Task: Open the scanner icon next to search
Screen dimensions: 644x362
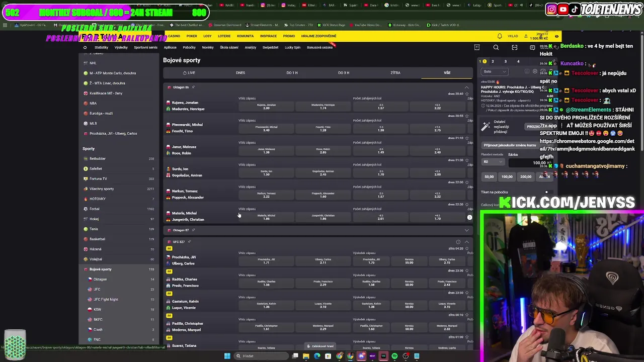Action: coord(514,47)
